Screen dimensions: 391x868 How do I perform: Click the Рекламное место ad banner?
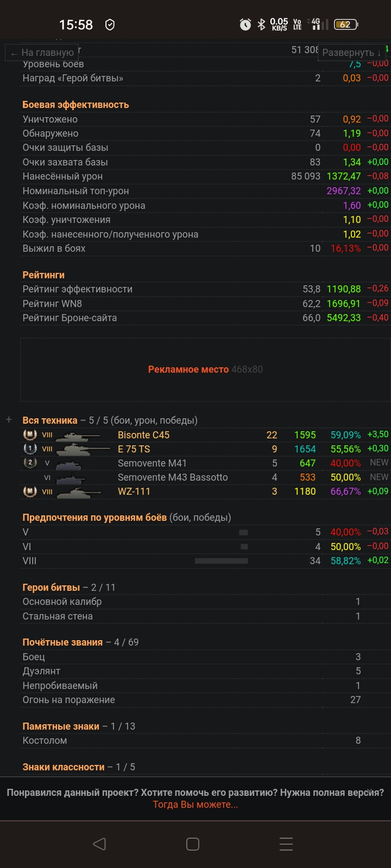coord(205,369)
